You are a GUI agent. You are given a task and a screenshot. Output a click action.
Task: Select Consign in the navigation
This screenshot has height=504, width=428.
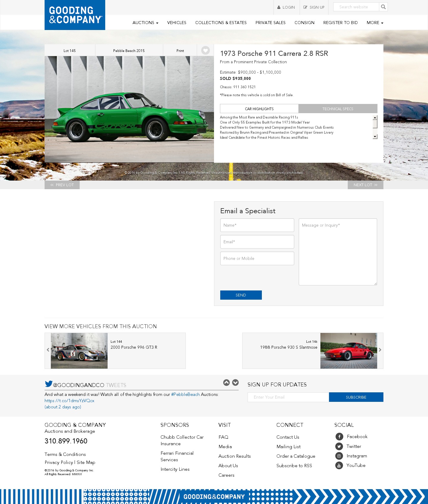click(304, 23)
